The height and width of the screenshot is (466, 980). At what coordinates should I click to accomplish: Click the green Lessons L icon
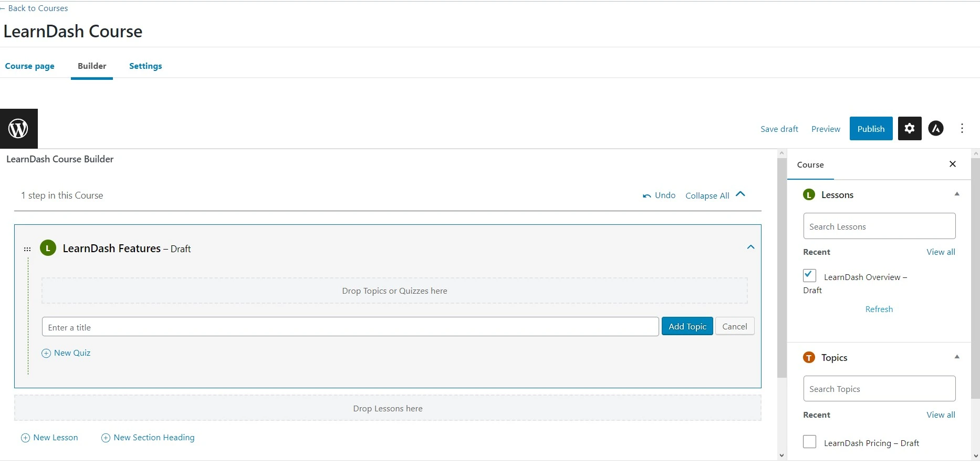pyautogui.click(x=809, y=195)
